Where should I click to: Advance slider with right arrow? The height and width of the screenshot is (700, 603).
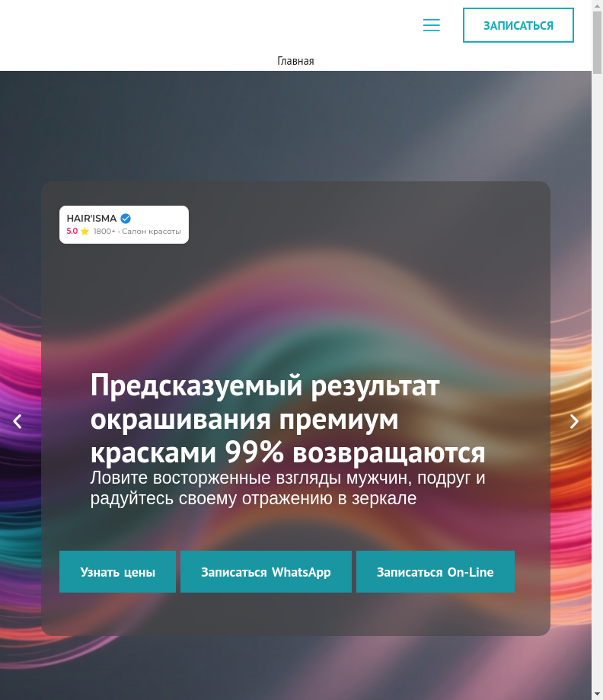(x=574, y=421)
